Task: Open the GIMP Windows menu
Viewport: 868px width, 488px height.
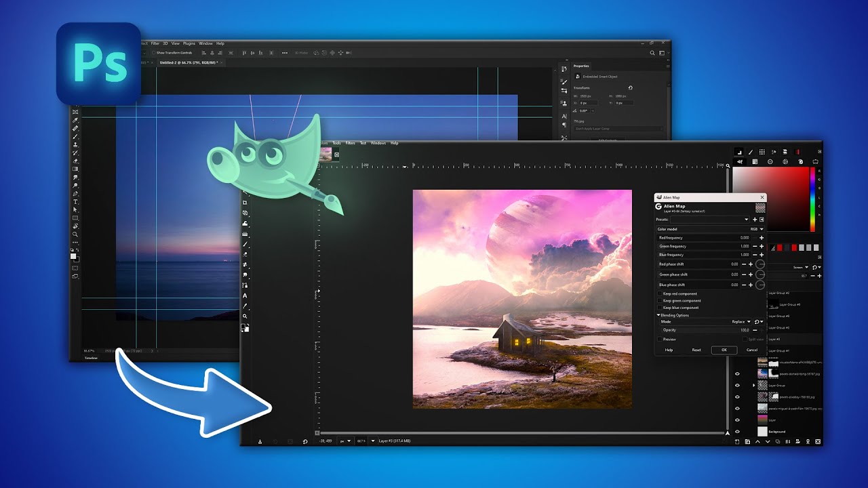Action: click(378, 143)
